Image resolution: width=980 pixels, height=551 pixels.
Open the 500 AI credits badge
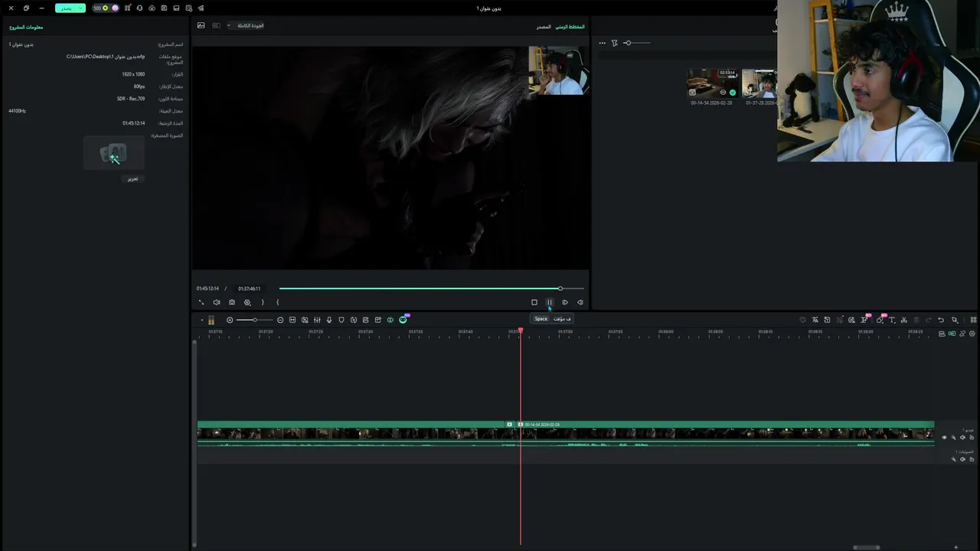(101, 8)
